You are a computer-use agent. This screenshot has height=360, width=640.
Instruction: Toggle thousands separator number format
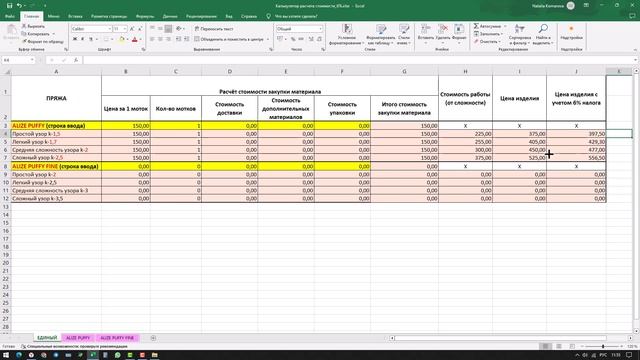click(x=301, y=39)
